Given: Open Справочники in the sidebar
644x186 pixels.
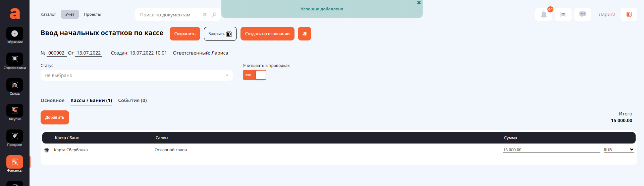Looking at the screenshot, I should pos(15,60).
